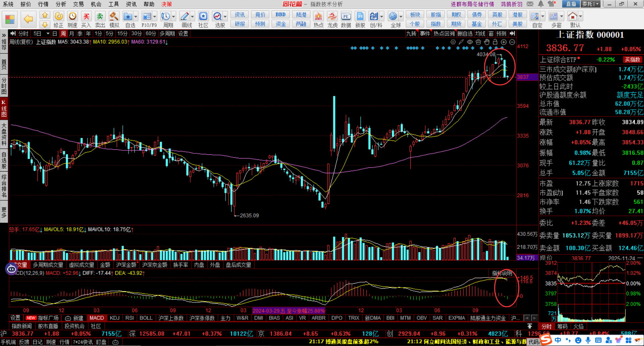Screen dimensions: 644x346
Task: Open the 系统 menu
Action: [8, 4]
